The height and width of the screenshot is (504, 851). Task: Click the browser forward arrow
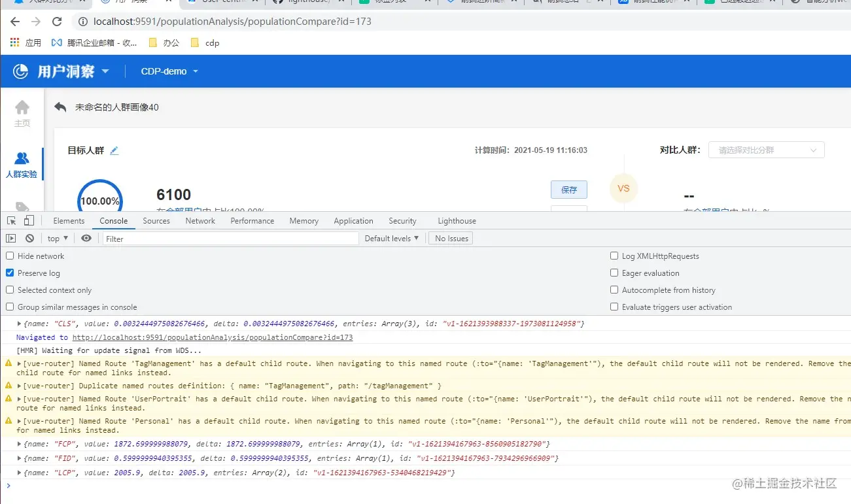tap(35, 22)
